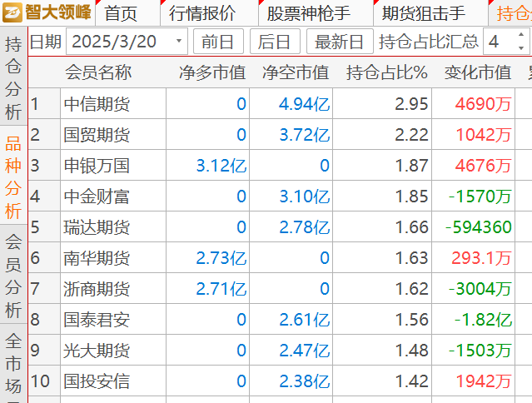Click the 智大领峰 logo icon
This screenshot has height=403, width=532.
(x=12, y=12)
